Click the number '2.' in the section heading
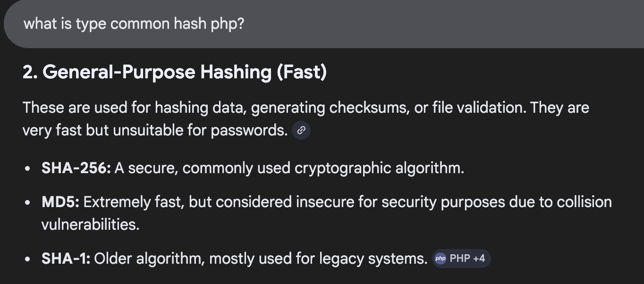644x284 pixels. coord(29,72)
